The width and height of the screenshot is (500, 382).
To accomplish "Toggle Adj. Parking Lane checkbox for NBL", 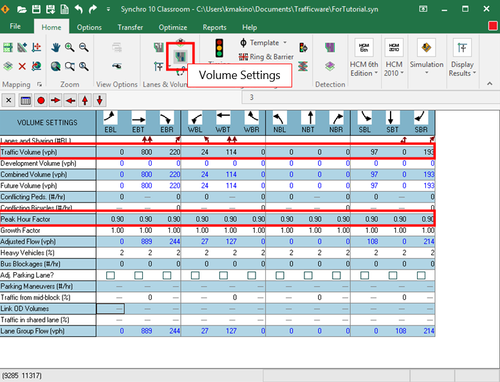I will click(280, 275).
